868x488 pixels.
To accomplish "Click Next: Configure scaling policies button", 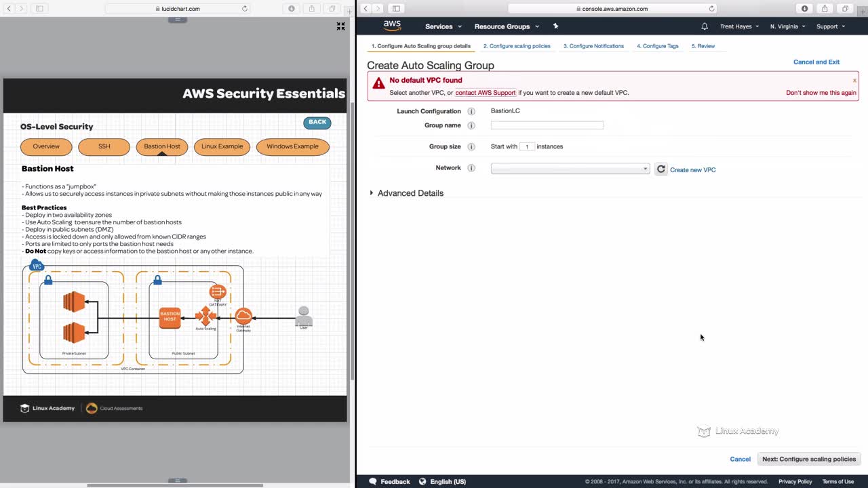I will point(809,459).
